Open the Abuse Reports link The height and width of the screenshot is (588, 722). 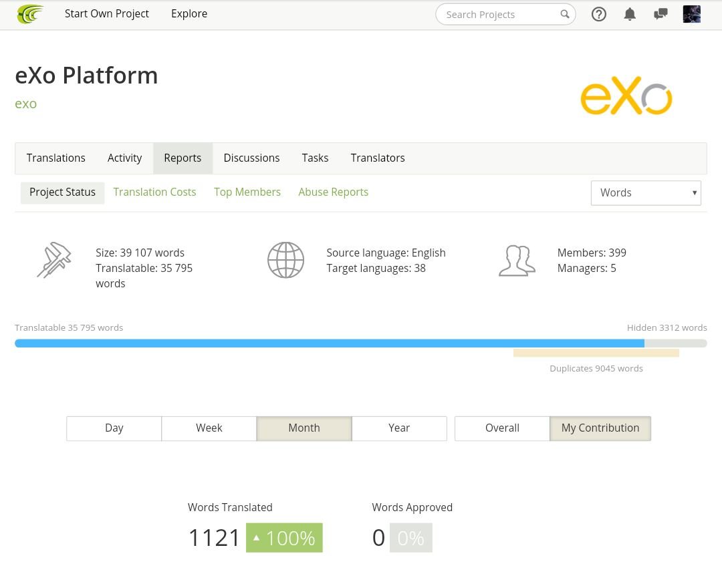pyautogui.click(x=334, y=192)
